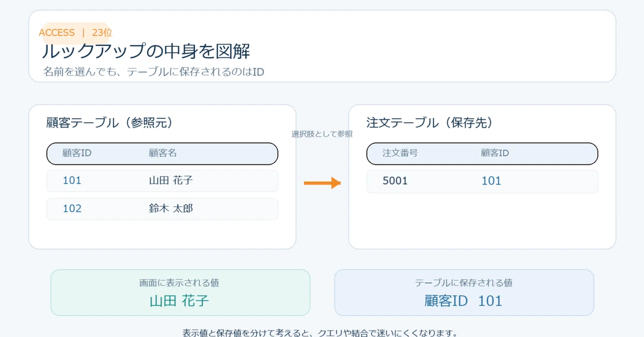Click the "顧客名" column header
The image size is (644, 337).
163,153
